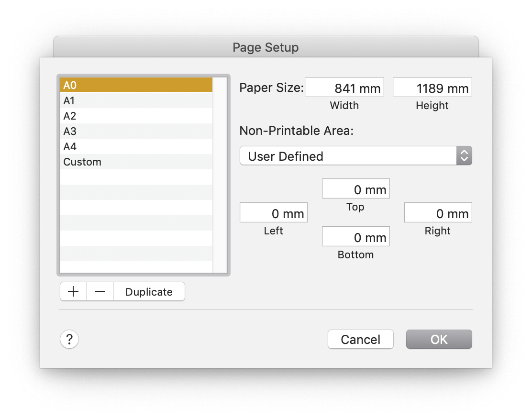Open help with the question mark button
Viewport: 532px width, 420px height.
[69, 339]
